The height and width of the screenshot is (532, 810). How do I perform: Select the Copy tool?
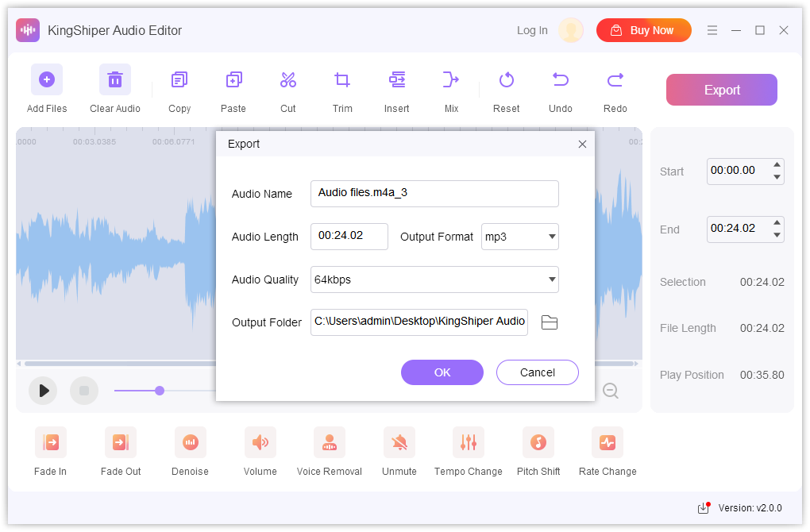pos(179,80)
